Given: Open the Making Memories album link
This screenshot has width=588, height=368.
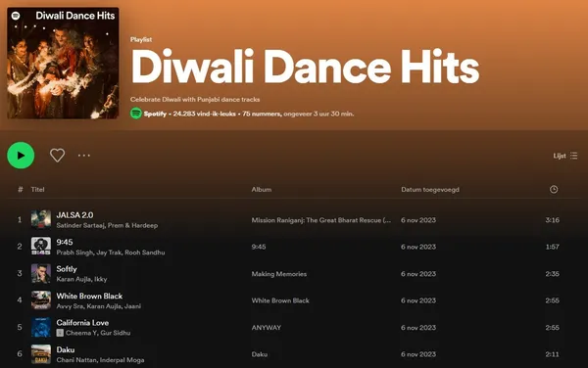Looking at the screenshot, I should [x=279, y=274].
